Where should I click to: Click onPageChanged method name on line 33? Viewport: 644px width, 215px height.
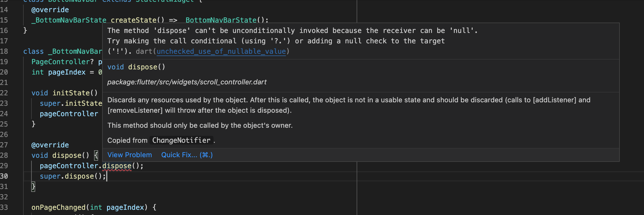coord(59,207)
